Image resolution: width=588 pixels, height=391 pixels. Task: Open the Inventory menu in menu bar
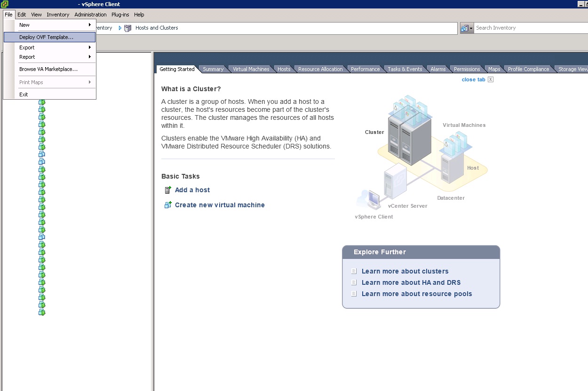point(58,15)
